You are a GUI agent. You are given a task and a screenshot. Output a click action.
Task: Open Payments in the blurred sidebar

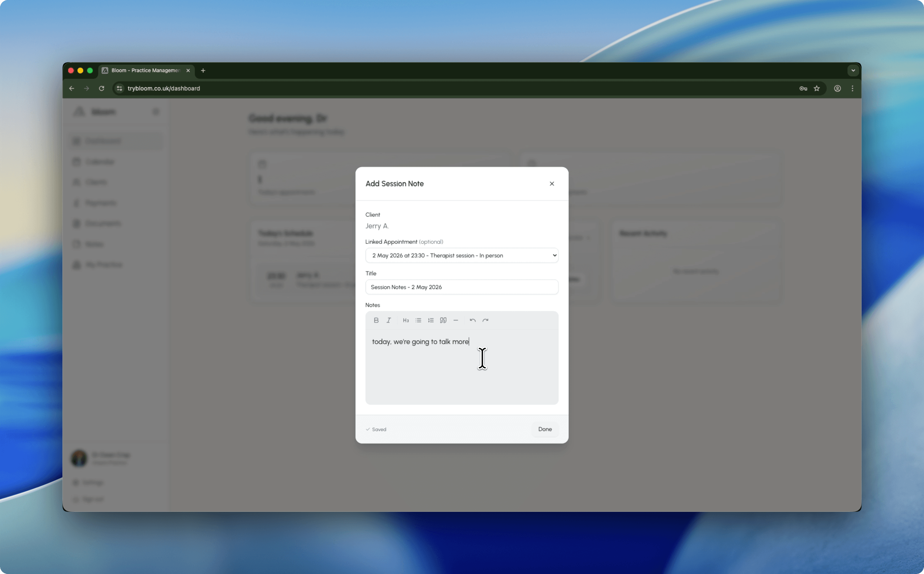coord(116,203)
